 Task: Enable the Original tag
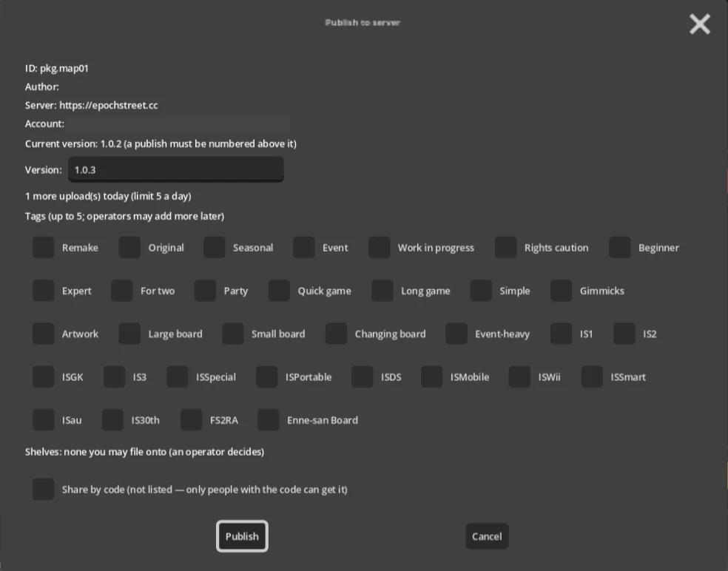click(129, 248)
